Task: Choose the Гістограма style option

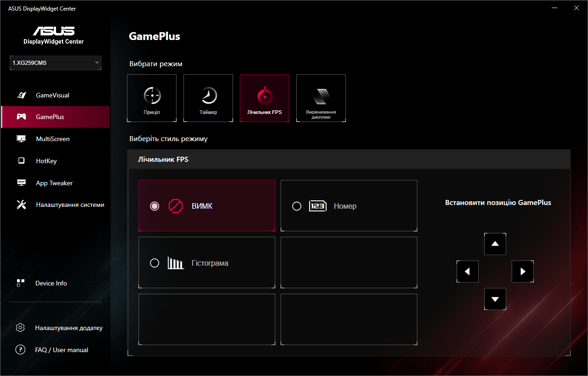Action: tap(155, 262)
